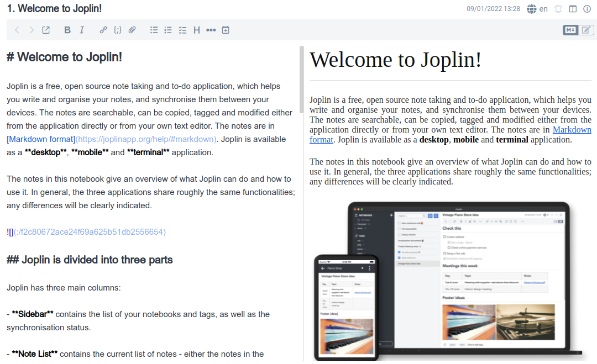The height and width of the screenshot is (364, 597).
Task: Go back to previous note arrow
Action: click(17, 30)
